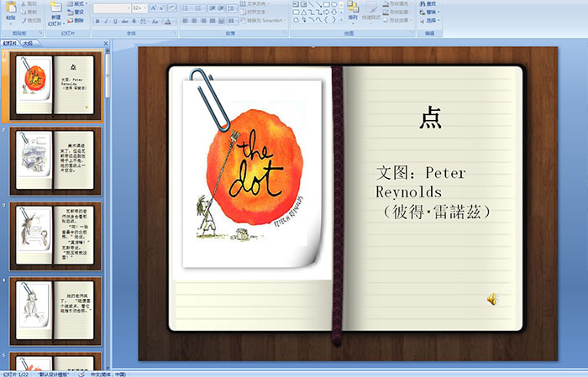Select the Format Painter (格式刷)
588x377 pixels.
coord(30,20)
